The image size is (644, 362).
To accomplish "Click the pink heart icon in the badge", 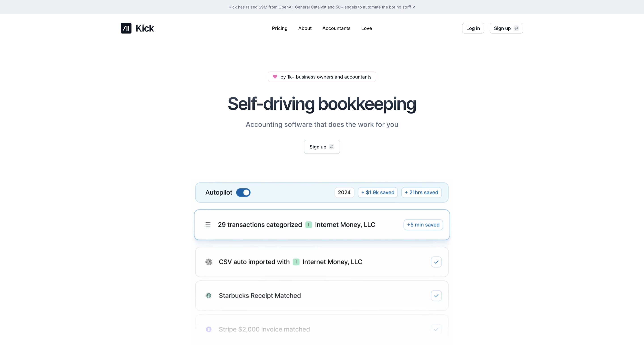I will [x=275, y=77].
